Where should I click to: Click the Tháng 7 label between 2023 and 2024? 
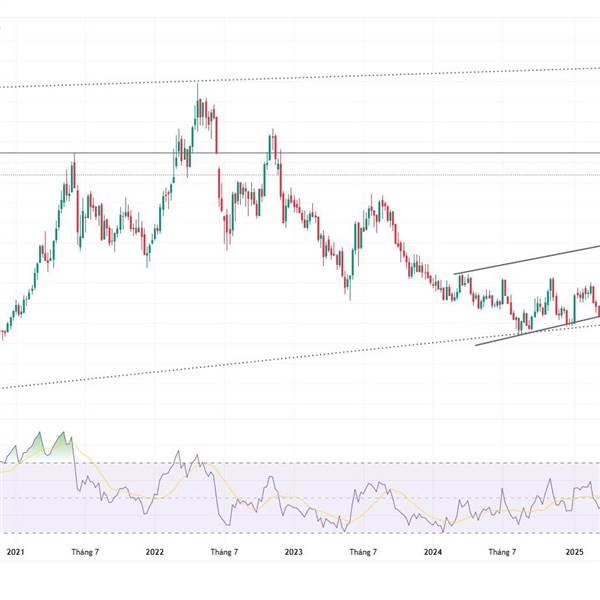pos(363,552)
